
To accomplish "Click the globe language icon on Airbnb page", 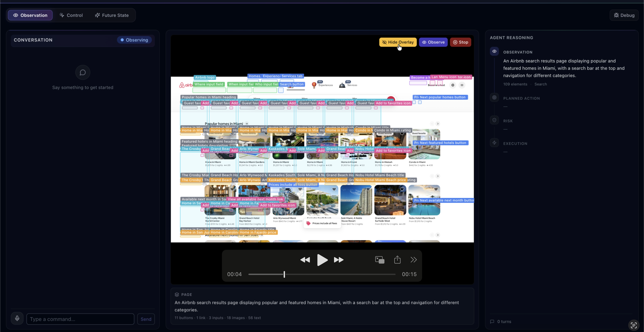I will click(x=453, y=85).
